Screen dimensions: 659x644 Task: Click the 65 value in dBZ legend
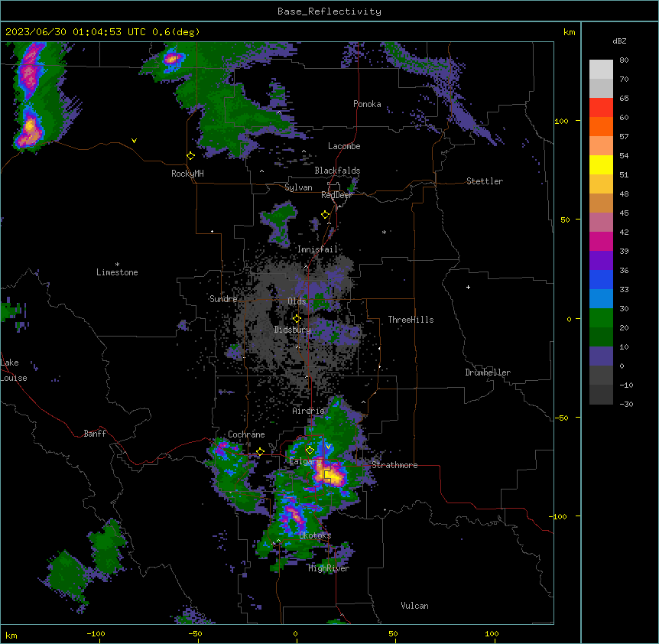pyautogui.click(x=624, y=99)
